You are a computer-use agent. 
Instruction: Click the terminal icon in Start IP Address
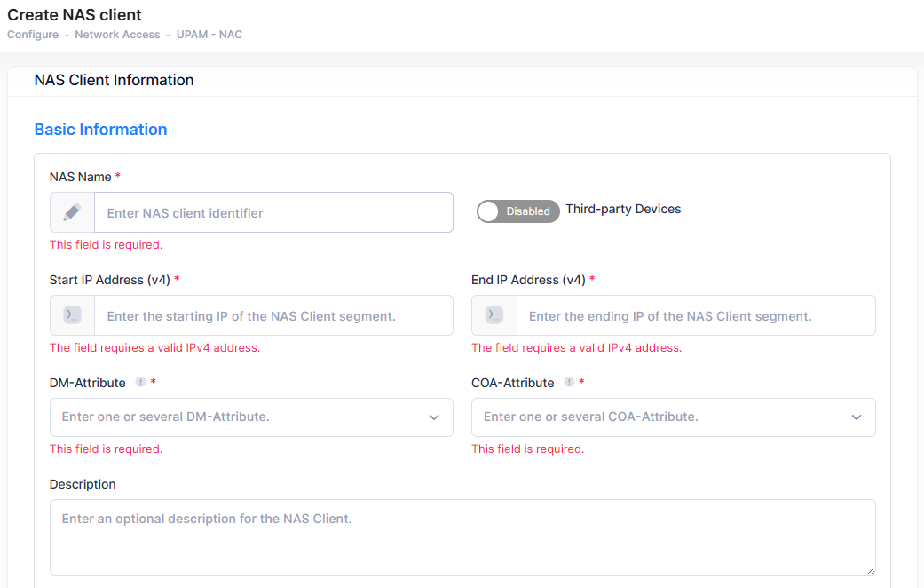(x=72, y=315)
